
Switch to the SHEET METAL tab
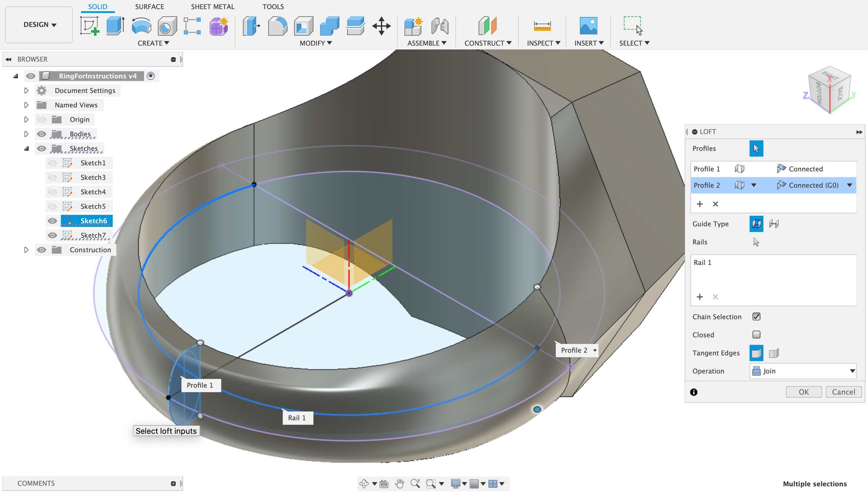pyautogui.click(x=213, y=7)
